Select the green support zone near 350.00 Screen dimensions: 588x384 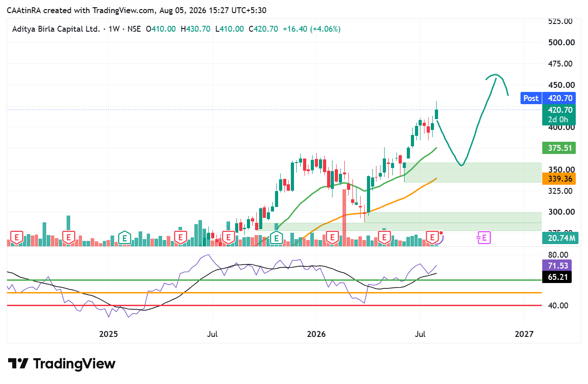[472, 173]
